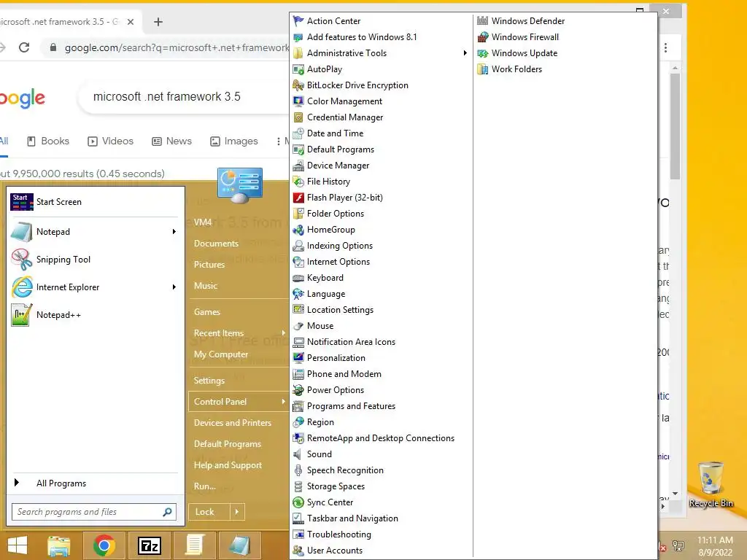Click the Mouse icon
This screenshot has width=747, height=560.
298,326
